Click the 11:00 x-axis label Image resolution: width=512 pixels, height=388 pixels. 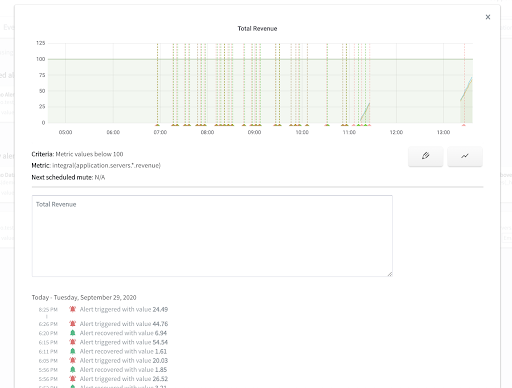click(x=349, y=132)
